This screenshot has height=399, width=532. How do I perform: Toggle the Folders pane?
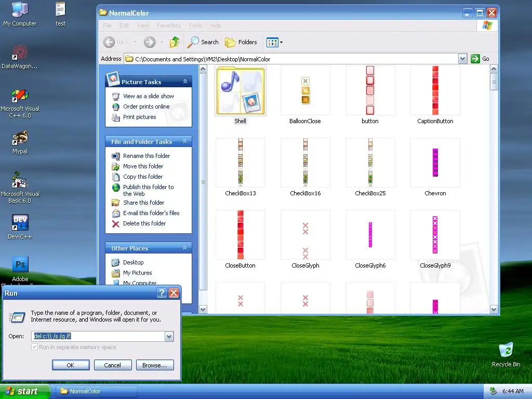[241, 42]
